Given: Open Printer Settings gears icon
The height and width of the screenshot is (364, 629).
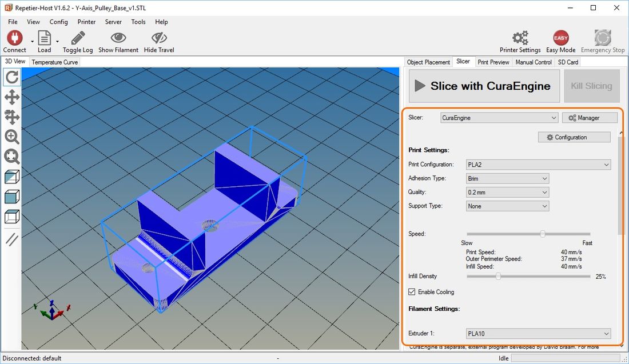Looking at the screenshot, I should click(x=520, y=38).
